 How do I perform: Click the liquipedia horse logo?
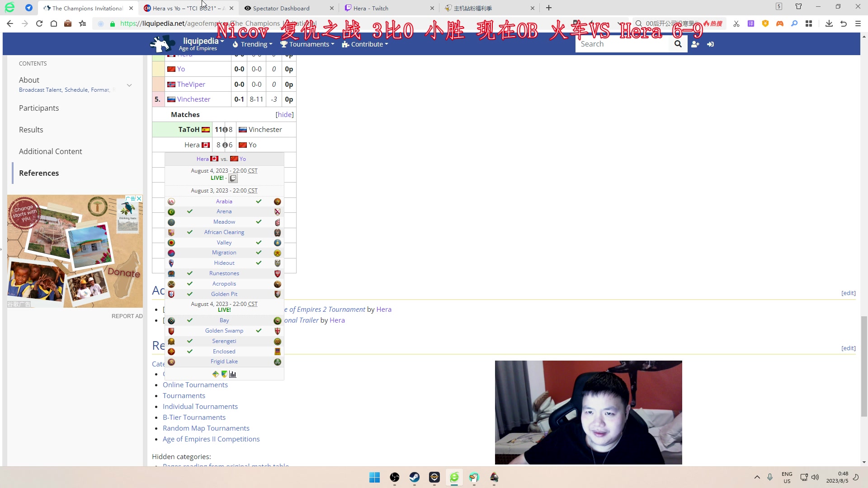(162, 44)
